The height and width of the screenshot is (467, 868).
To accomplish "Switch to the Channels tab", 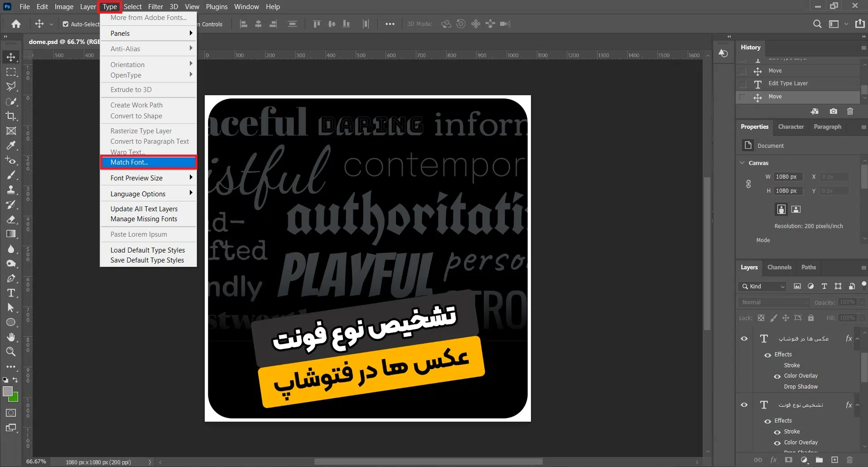I will (x=779, y=268).
